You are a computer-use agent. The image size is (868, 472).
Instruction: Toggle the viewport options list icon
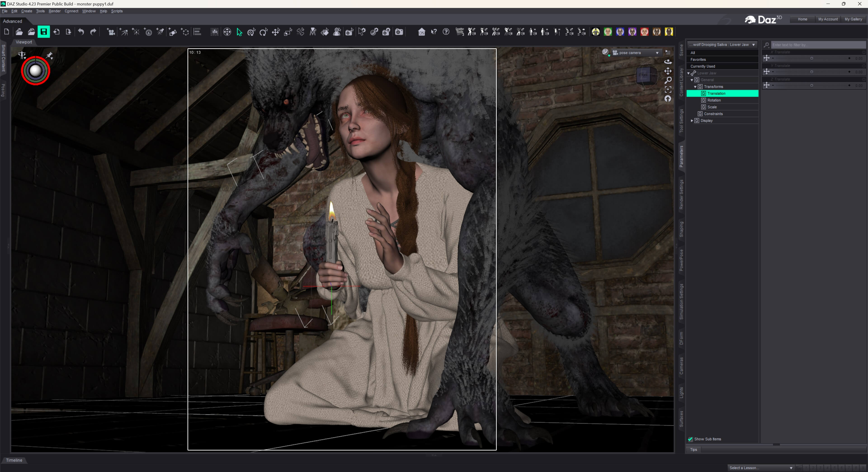[x=668, y=52]
